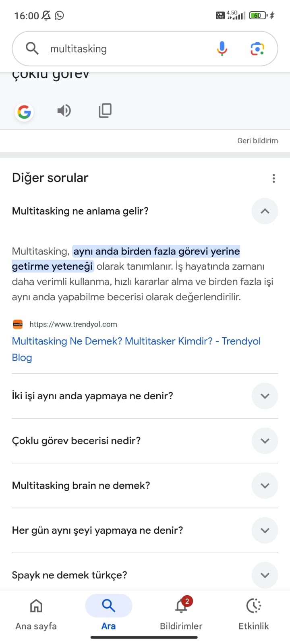Expand 'Her gün aynı şeyi yapmaya ne denir?'
The height and width of the screenshot is (644, 290).
pyautogui.click(x=265, y=530)
